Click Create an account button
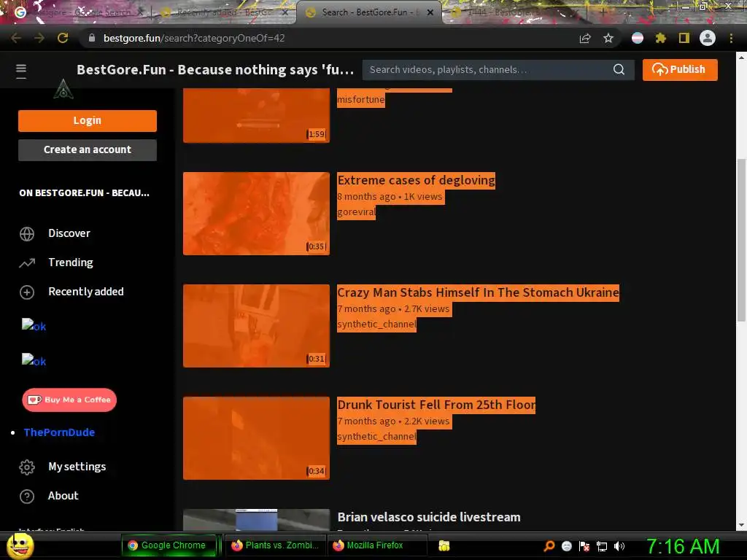The height and width of the screenshot is (560, 747). coord(88,149)
